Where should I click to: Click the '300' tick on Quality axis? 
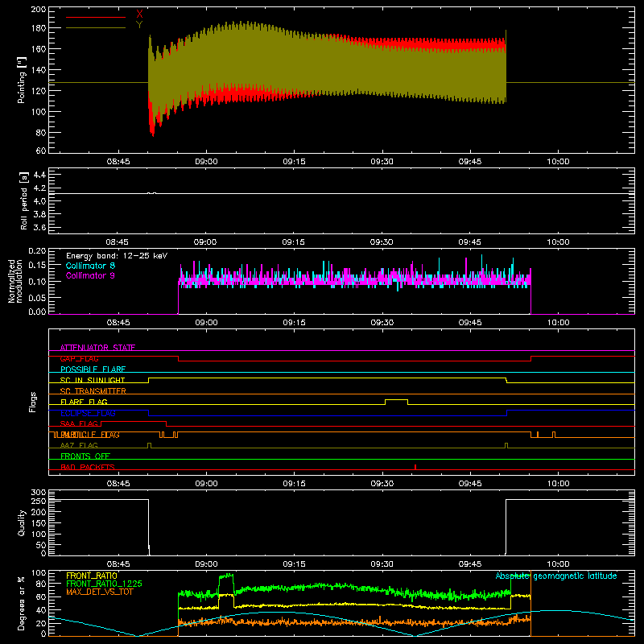pyautogui.click(x=39, y=493)
